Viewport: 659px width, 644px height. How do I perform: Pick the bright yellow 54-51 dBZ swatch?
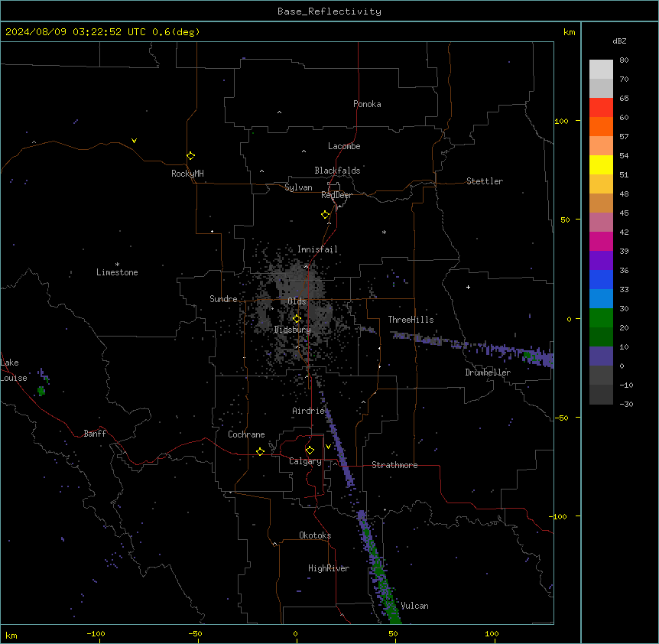601,164
